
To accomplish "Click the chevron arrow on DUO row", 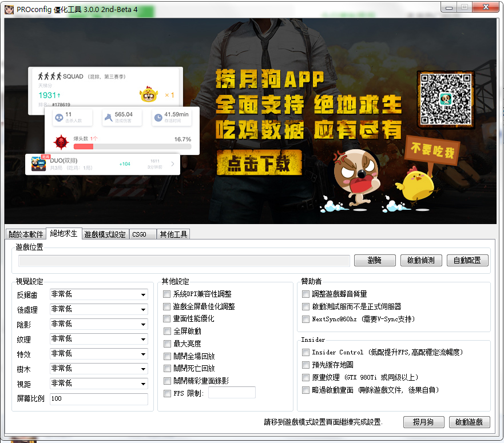I will 173,164.
